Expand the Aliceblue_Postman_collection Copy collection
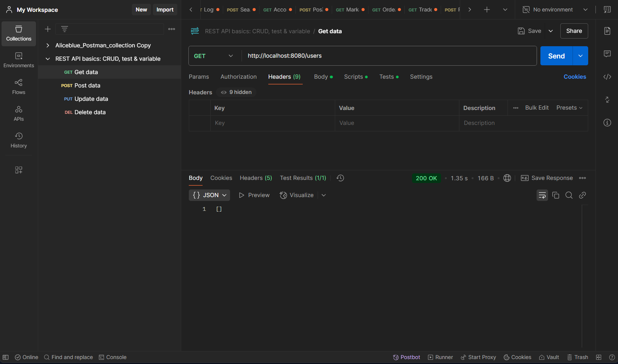This screenshot has height=364, width=618. point(48,45)
